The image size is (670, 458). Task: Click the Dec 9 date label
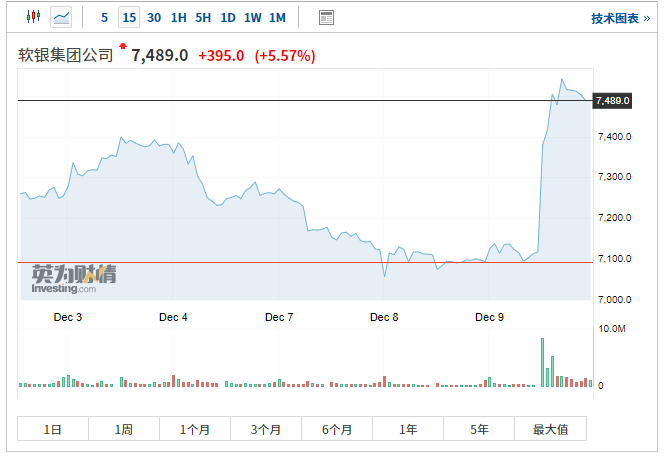(490, 317)
